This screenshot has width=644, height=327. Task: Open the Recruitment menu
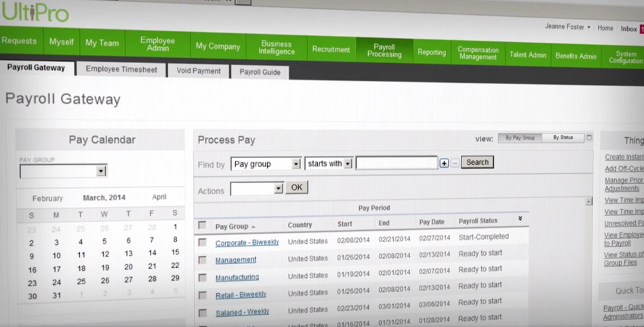click(331, 50)
